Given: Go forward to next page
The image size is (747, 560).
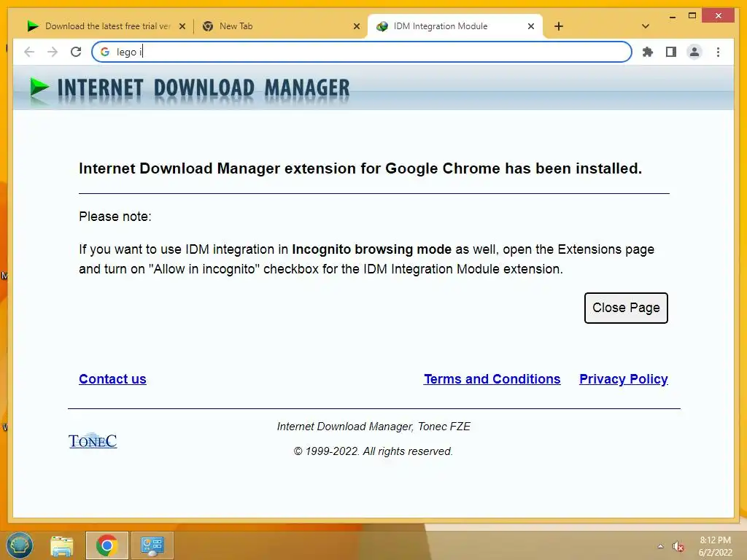Looking at the screenshot, I should [53, 52].
